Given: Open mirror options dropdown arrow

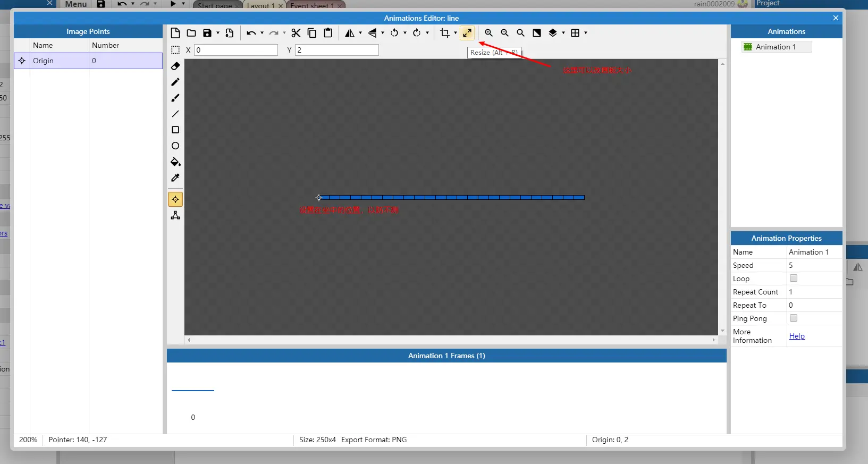Looking at the screenshot, I should tap(360, 33).
